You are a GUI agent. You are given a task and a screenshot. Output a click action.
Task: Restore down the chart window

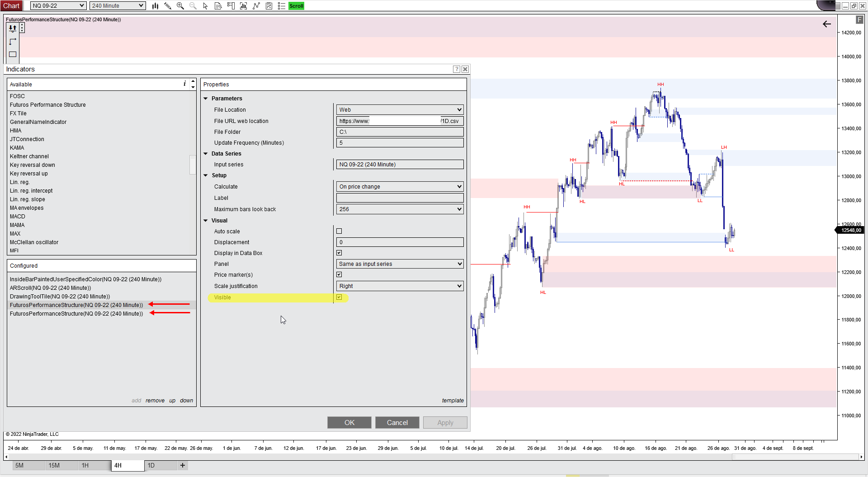tap(854, 6)
